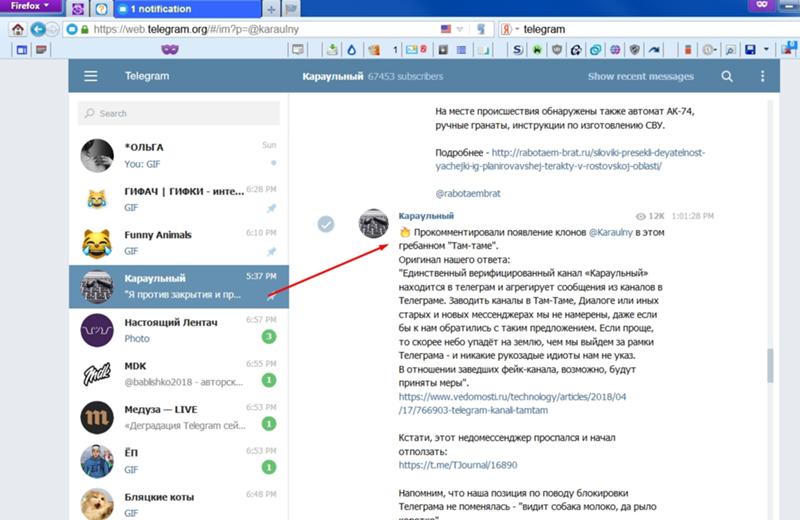
Task: Click the globe toolbar icon
Action: [x=615, y=49]
